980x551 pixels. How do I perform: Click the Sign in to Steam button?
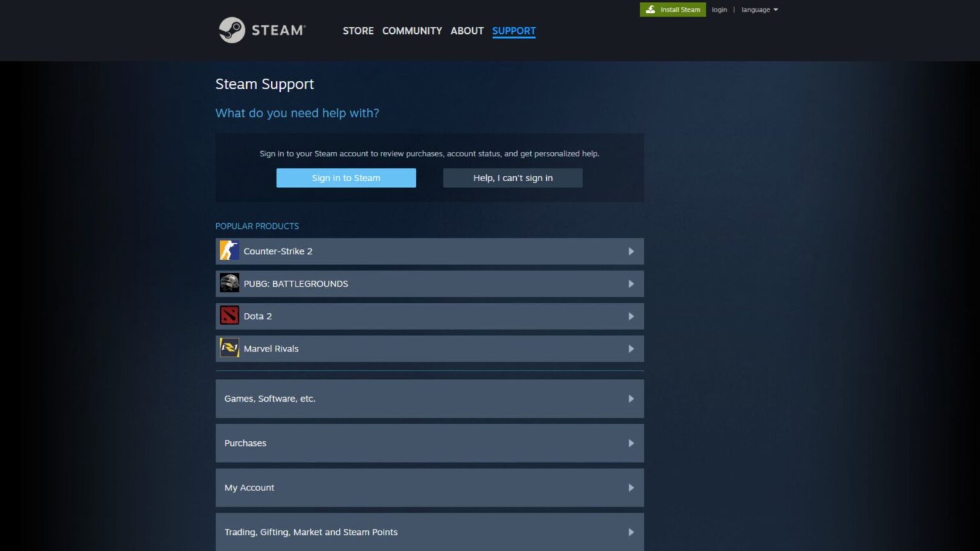(x=346, y=178)
